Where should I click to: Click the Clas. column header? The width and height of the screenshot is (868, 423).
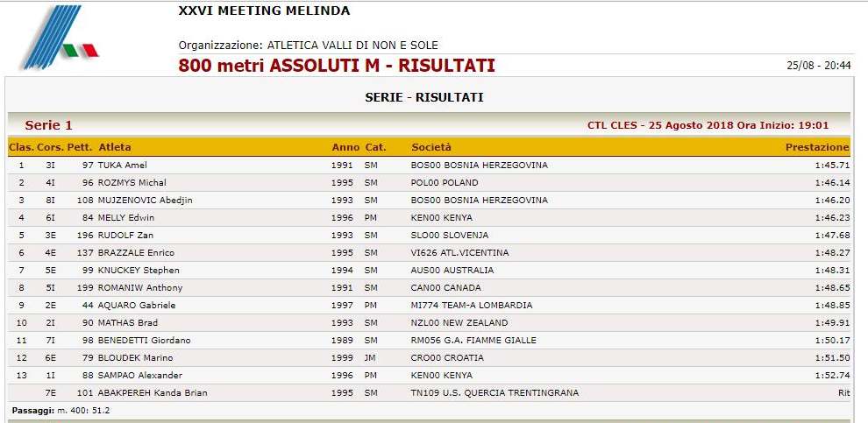point(21,147)
